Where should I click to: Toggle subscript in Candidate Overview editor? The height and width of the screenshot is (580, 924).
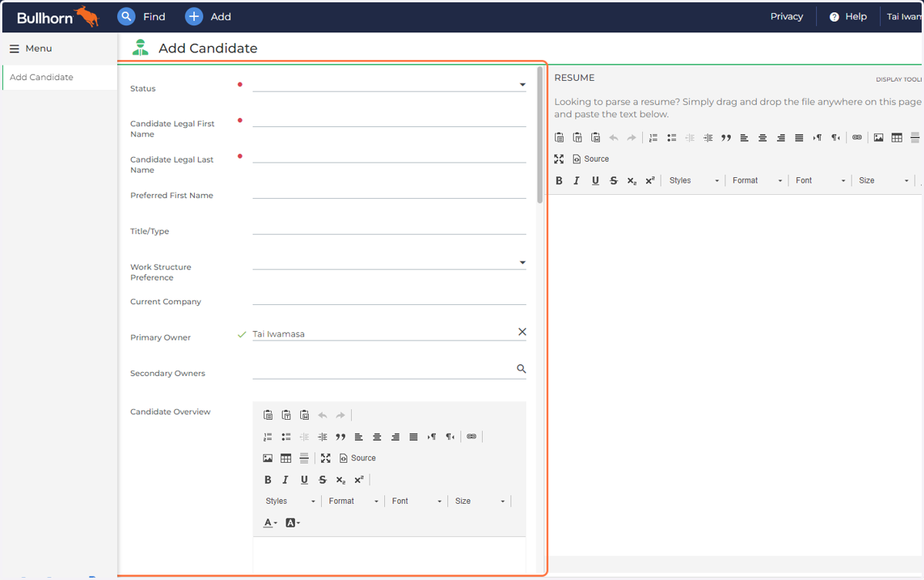point(340,480)
